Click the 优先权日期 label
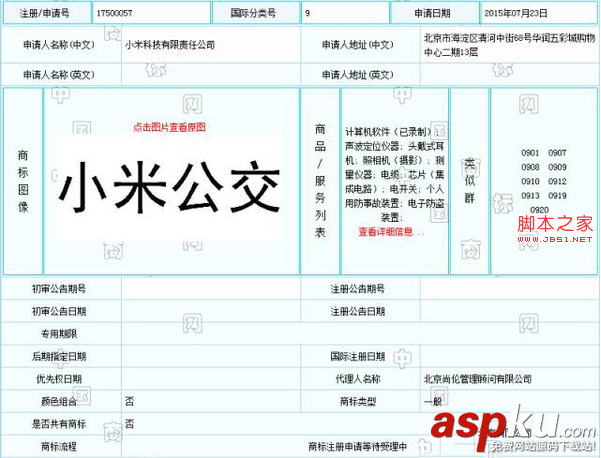Viewport: 601px width, 458px height. click(x=59, y=379)
